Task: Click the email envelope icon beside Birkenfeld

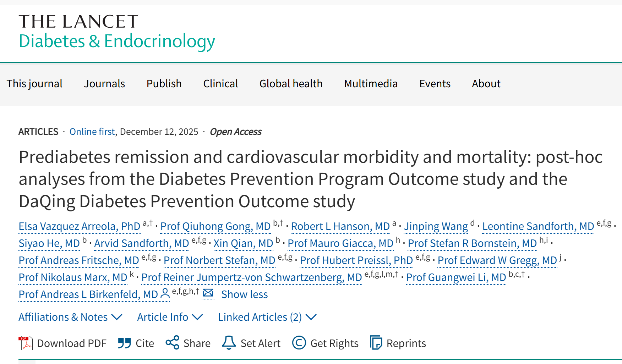Action: click(208, 293)
